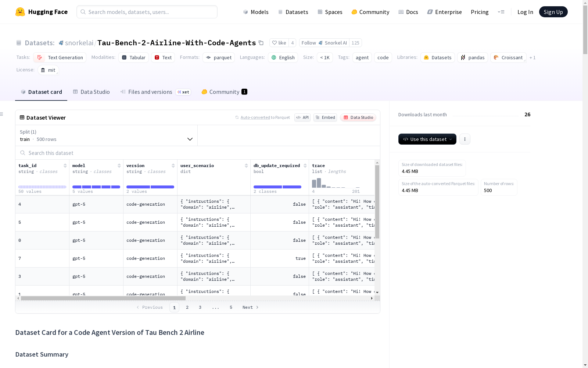Select the < 1K size tag
This screenshot has width=588, height=368.
pos(325,57)
